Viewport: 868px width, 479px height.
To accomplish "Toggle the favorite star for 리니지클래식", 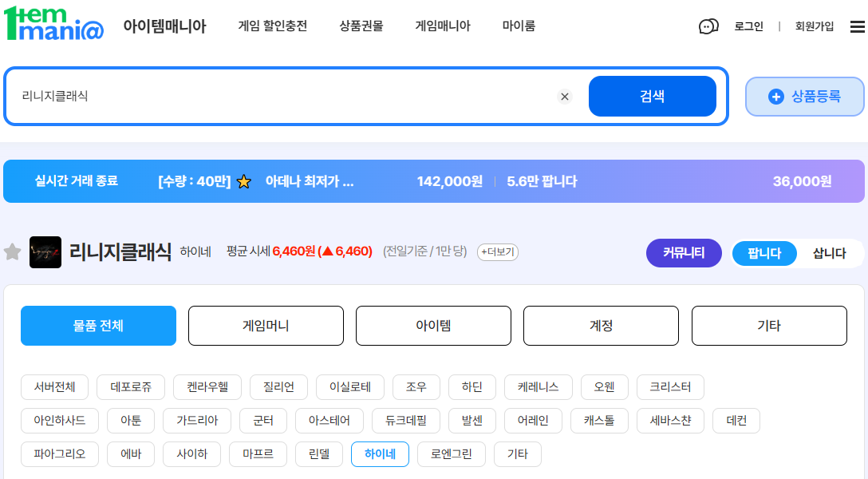I will [12, 252].
